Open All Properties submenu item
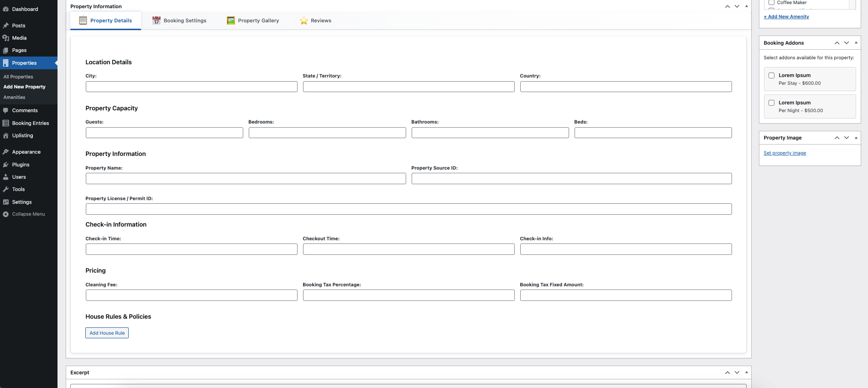 (x=18, y=77)
